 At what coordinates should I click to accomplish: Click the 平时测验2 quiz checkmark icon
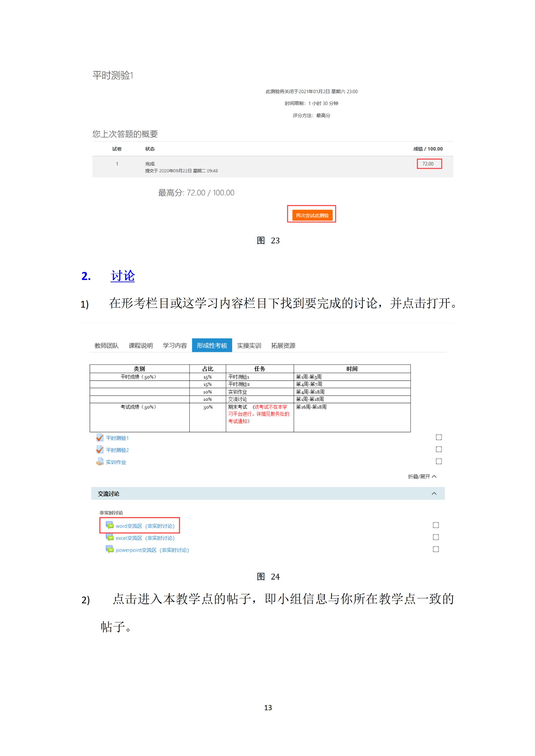[x=100, y=450]
